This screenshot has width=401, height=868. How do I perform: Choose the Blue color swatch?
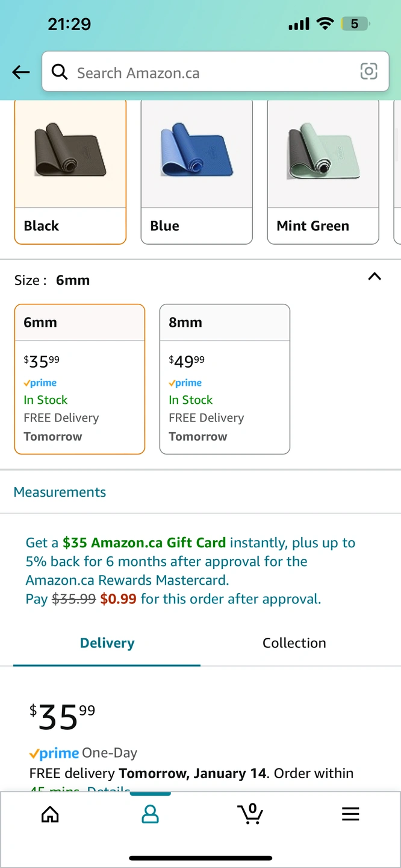click(196, 172)
